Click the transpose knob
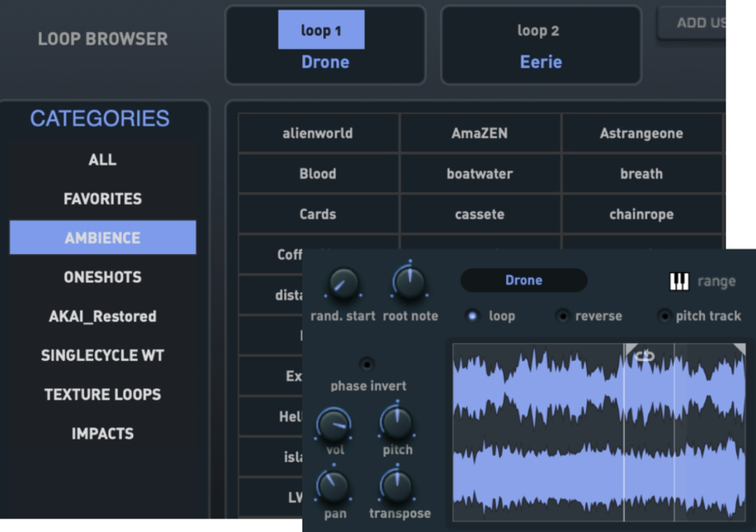 point(397,485)
